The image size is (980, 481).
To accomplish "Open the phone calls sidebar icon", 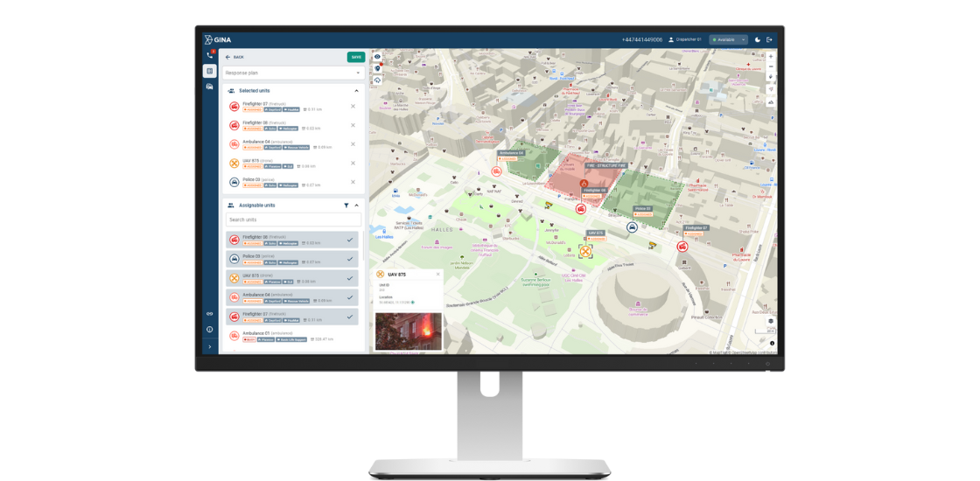I will [x=209, y=55].
